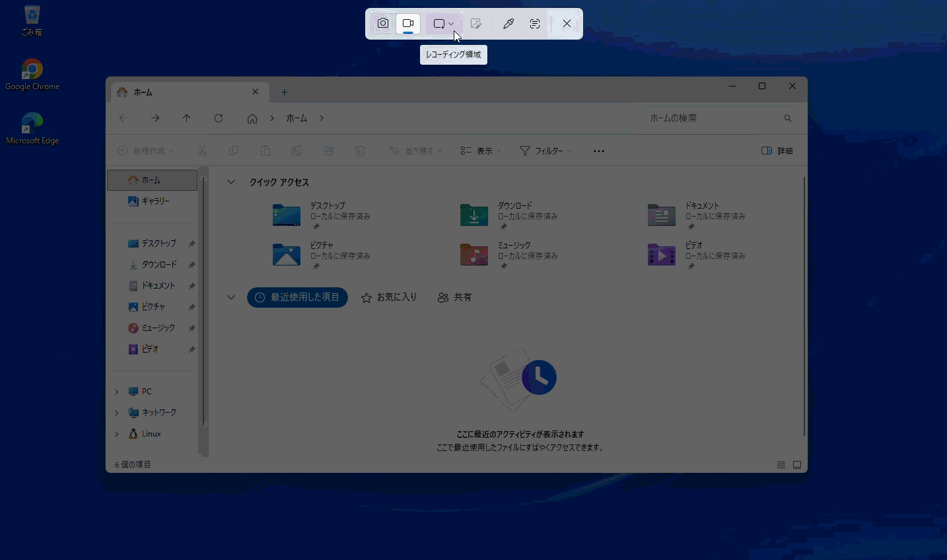Open the 新規作成 dropdown

pos(146,151)
